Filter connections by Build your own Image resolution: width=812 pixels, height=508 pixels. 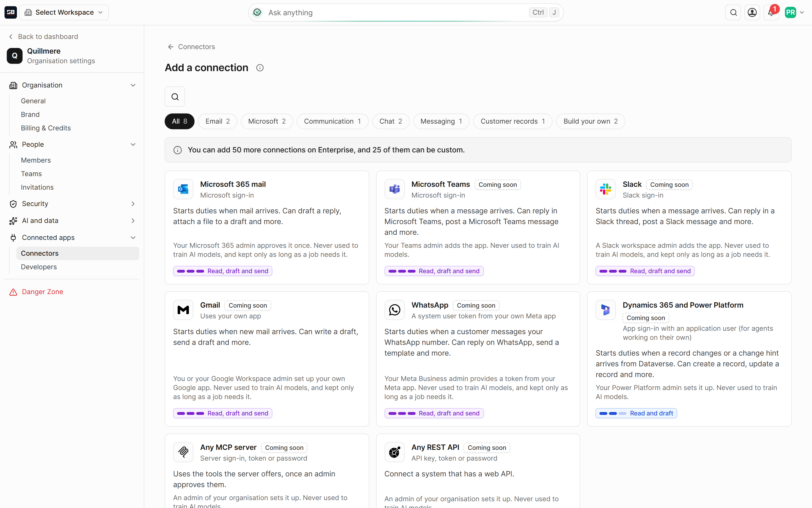[x=591, y=121]
